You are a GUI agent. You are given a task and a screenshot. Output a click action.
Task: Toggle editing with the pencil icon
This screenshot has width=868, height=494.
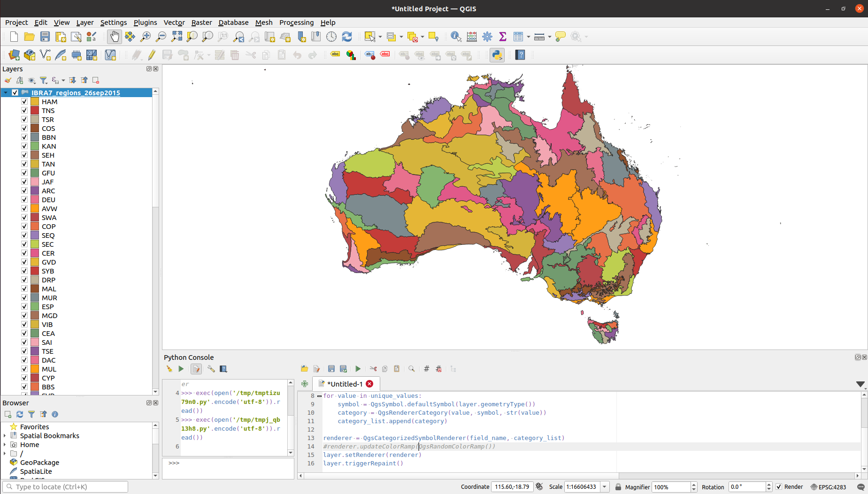[152, 55]
